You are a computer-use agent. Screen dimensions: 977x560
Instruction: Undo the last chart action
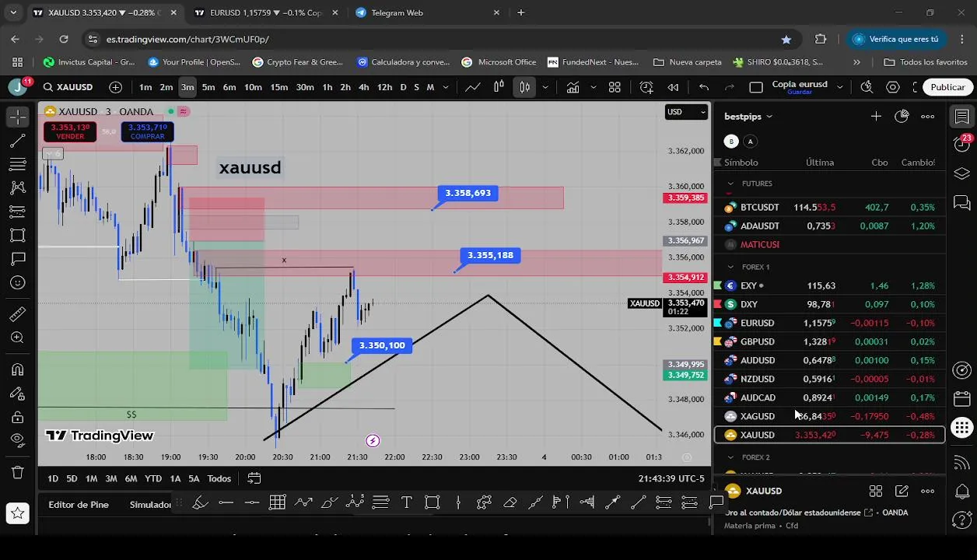(704, 87)
